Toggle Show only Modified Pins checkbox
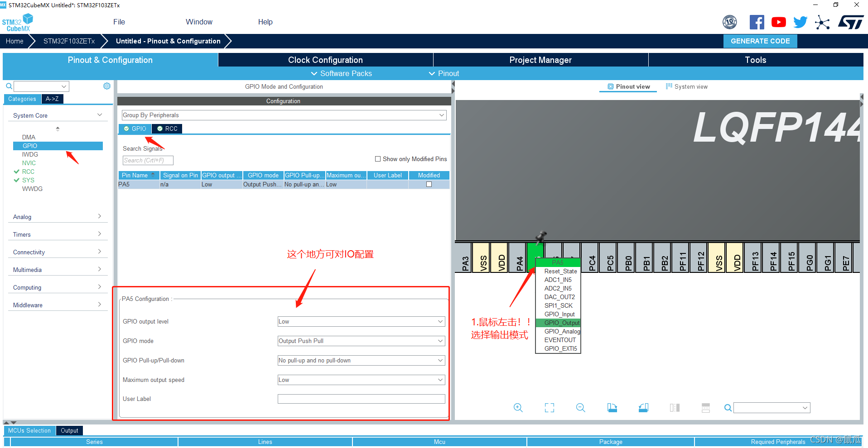Viewport: 868px width, 448px height. tap(378, 159)
